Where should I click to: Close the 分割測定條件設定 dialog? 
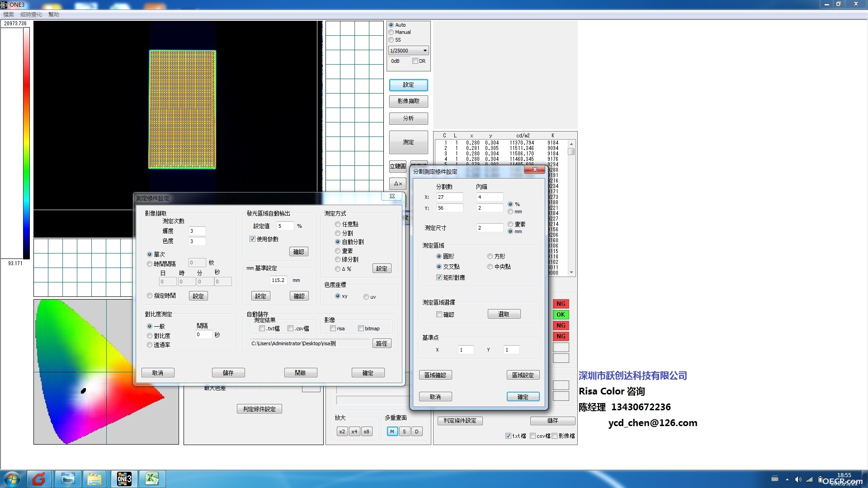coord(535,169)
